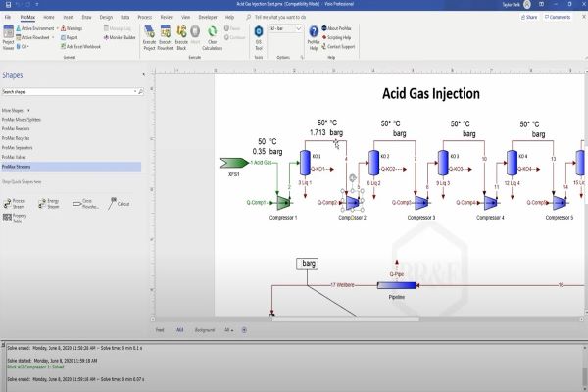Switch to the Feed page tab

[x=160, y=330]
